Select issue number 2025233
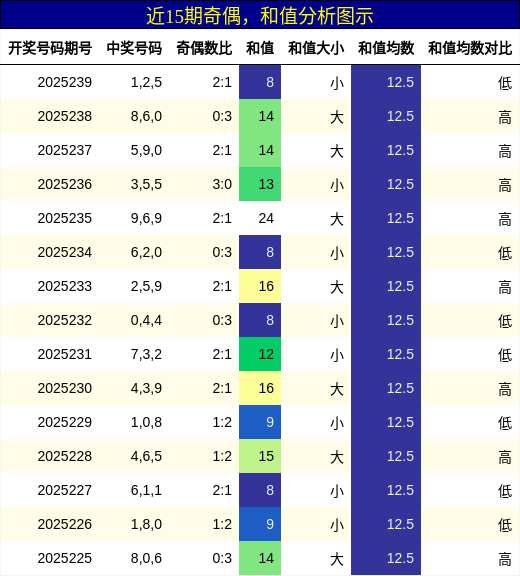The image size is (520, 576). point(65,286)
